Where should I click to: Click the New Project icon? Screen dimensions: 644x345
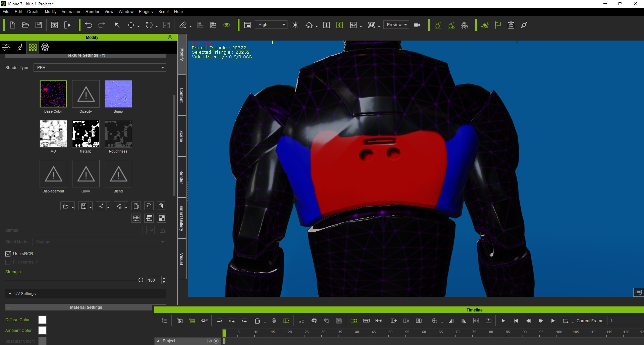pos(12,25)
